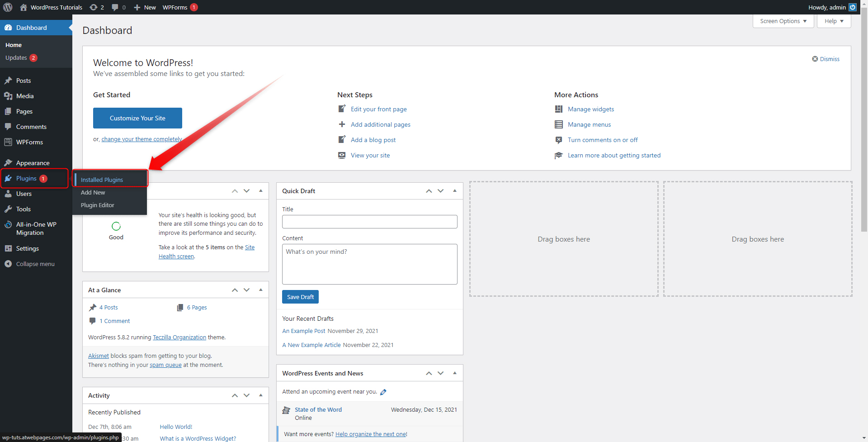Toggle At a Glance panel collapse triangle
The height and width of the screenshot is (442, 868).
(x=261, y=290)
